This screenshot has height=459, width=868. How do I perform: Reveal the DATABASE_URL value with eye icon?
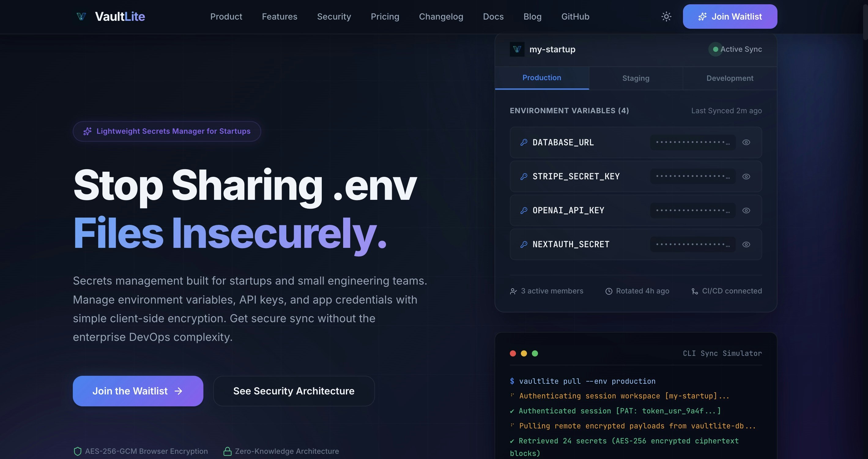746,142
